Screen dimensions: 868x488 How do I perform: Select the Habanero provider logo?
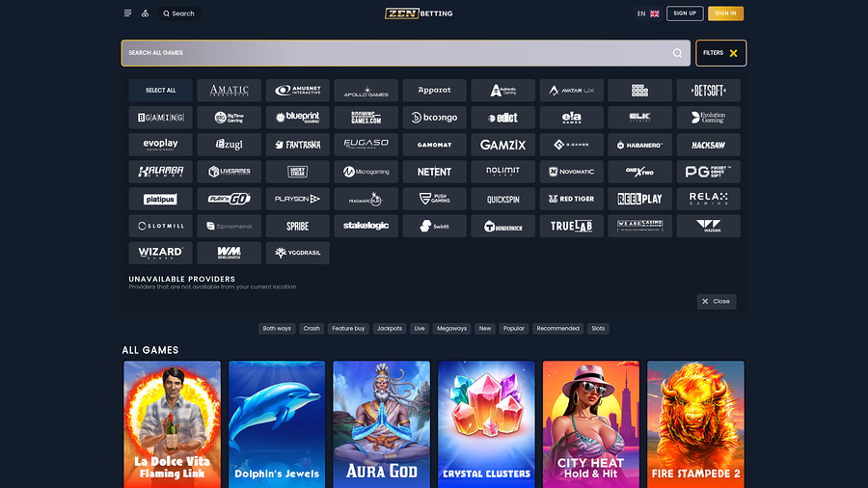tap(640, 145)
